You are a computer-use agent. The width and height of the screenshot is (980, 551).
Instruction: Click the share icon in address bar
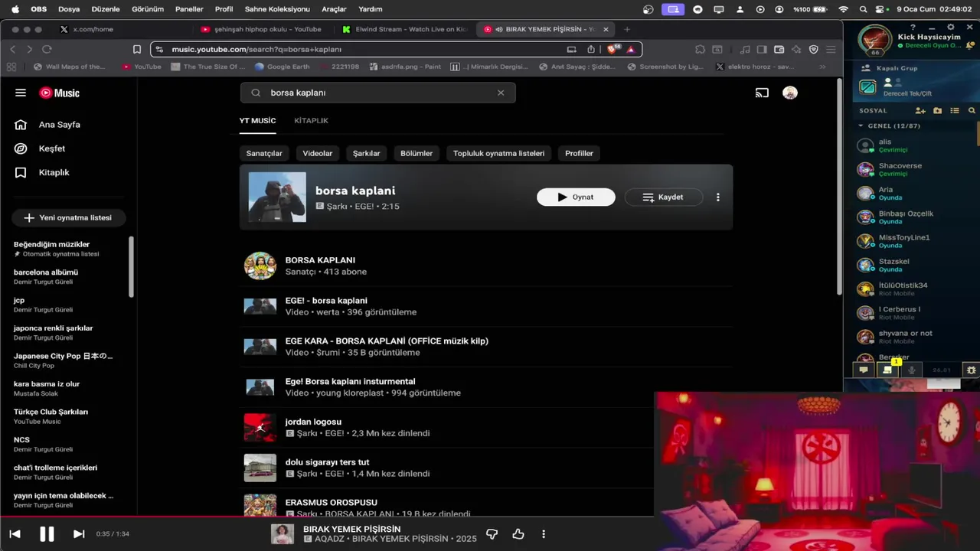591,49
